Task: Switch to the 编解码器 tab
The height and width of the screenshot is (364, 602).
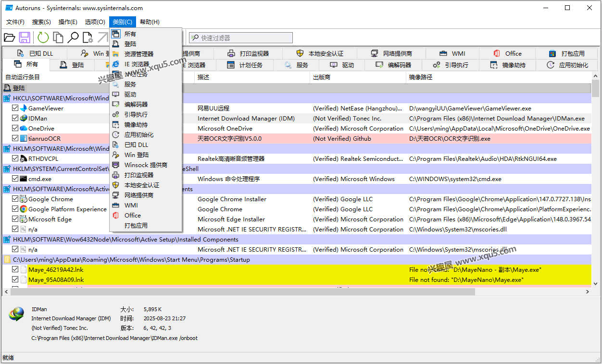Action: click(393, 65)
